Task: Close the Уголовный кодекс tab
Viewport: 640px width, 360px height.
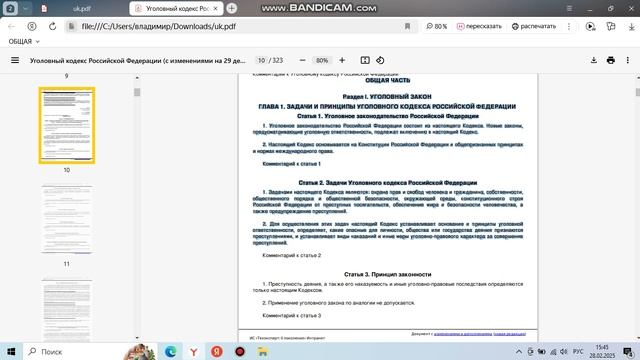Action: tap(216, 8)
